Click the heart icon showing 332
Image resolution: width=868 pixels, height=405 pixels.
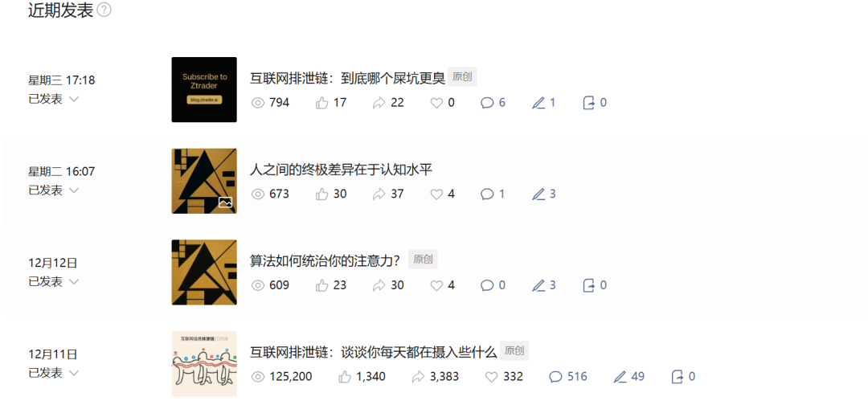tap(491, 377)
